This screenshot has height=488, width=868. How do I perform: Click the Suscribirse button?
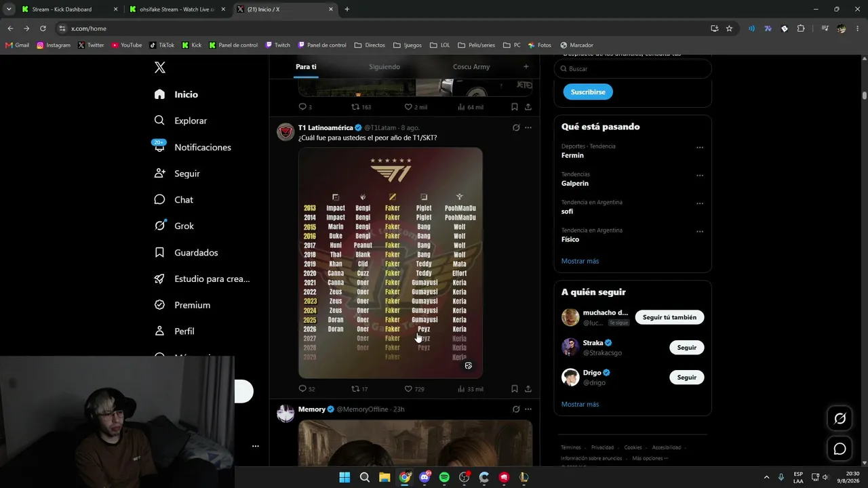point(588,91)
